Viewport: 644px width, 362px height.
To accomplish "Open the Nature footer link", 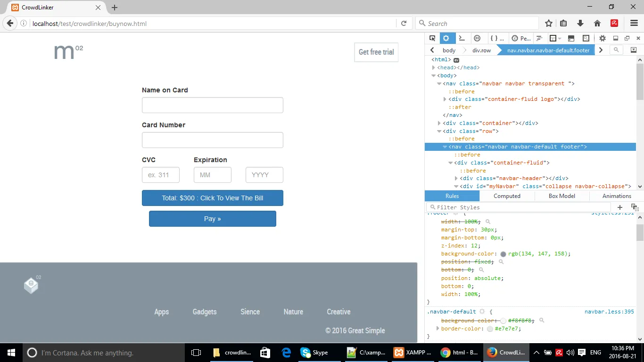I will [x=293, y=312].
